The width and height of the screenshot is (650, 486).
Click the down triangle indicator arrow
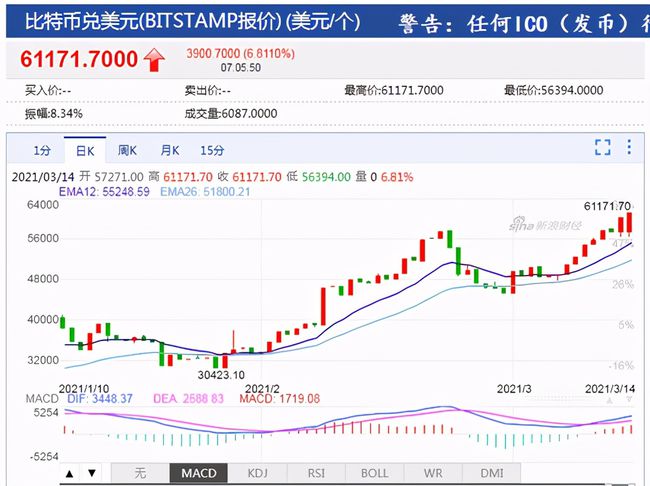tap(92, 473)
